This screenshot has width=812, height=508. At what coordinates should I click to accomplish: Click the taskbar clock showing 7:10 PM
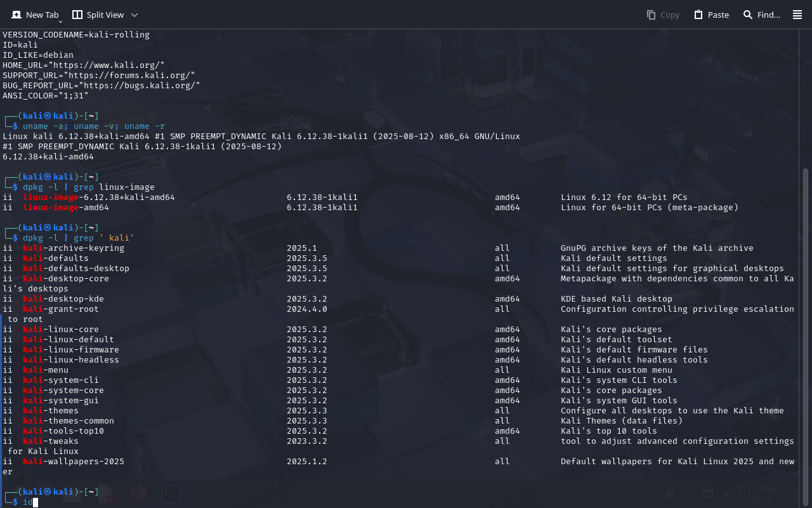[757, 494]
